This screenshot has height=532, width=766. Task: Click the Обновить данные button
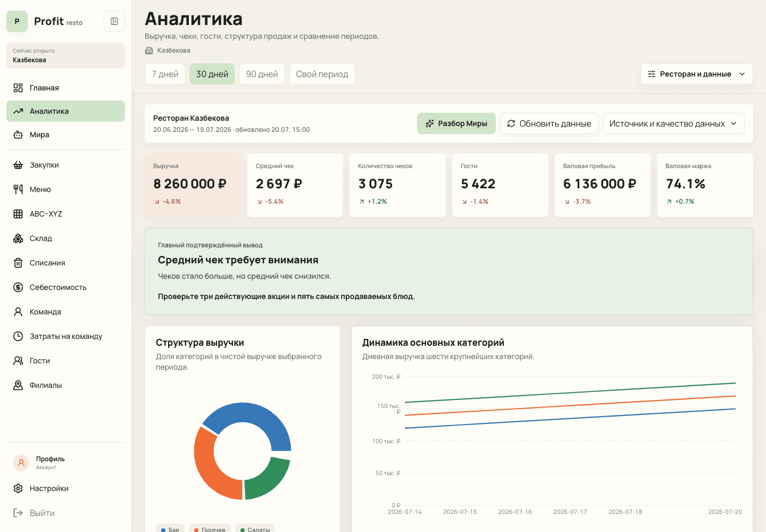click(x=549, y=123)
